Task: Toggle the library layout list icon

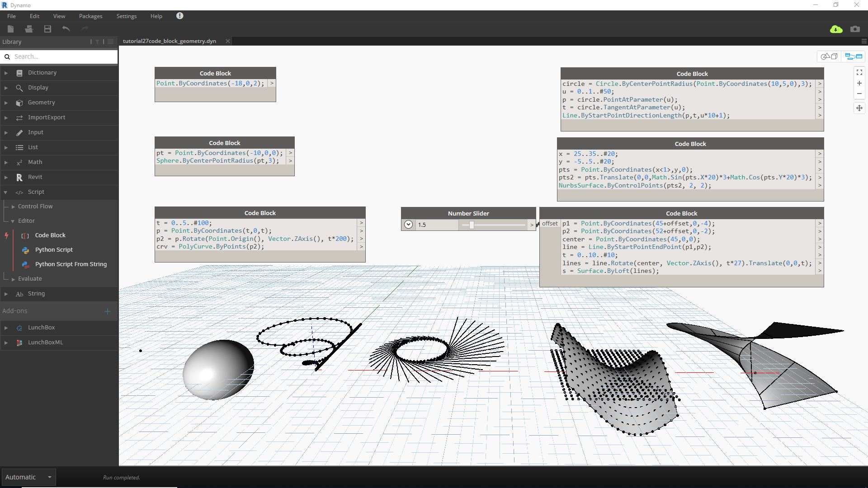Action: (110, 42)
